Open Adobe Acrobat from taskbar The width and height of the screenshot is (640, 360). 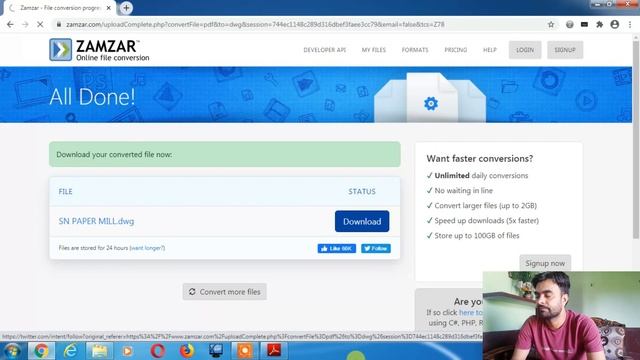pyautogui.click(x=273, y=351)
